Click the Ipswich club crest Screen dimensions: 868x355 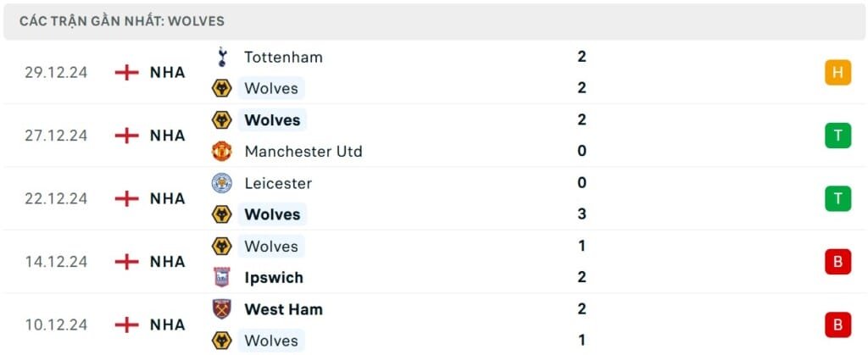[221, 278]
